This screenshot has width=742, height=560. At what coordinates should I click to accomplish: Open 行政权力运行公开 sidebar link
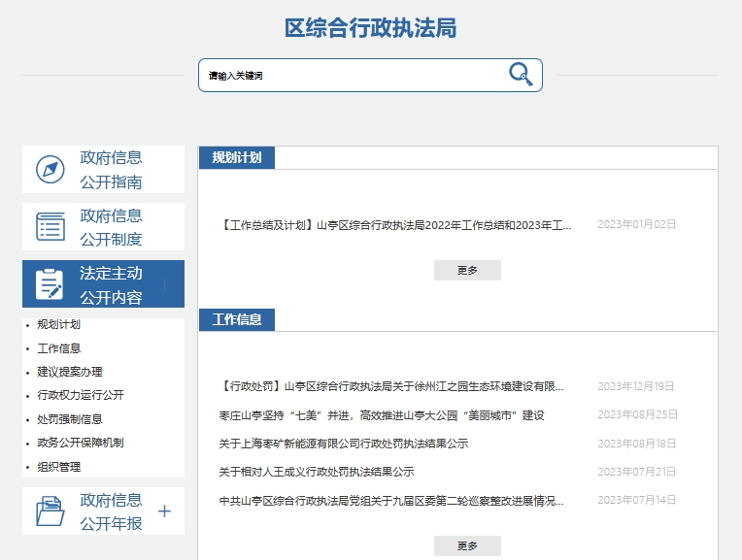(81, 395)
